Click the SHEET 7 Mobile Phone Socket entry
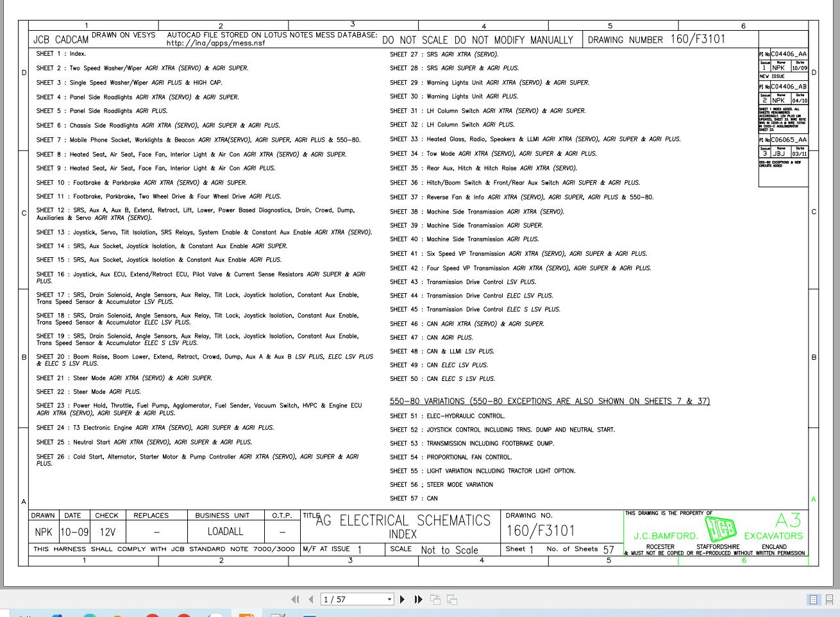840x617 pixels. tap(198, 140)
